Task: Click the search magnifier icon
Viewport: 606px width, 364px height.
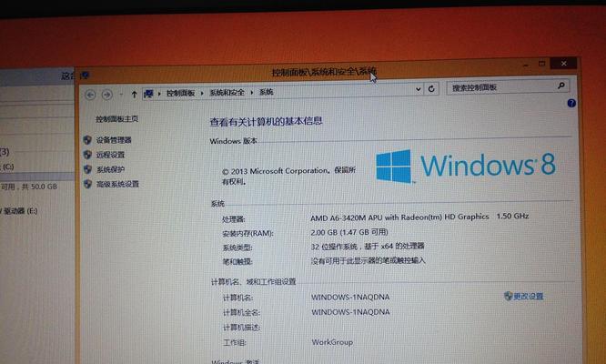Action: point(561,86)
